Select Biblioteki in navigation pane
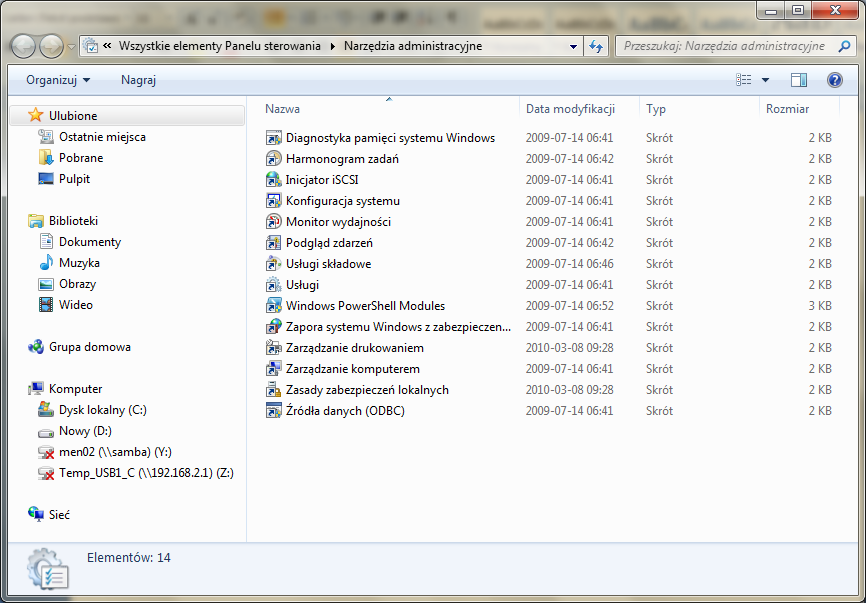This screenshot has width=866, height=603. (x=73, y=220)
